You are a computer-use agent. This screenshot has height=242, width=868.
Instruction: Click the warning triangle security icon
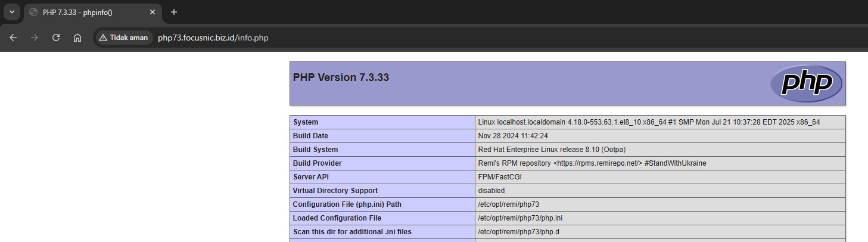click(x=103, y=38)
